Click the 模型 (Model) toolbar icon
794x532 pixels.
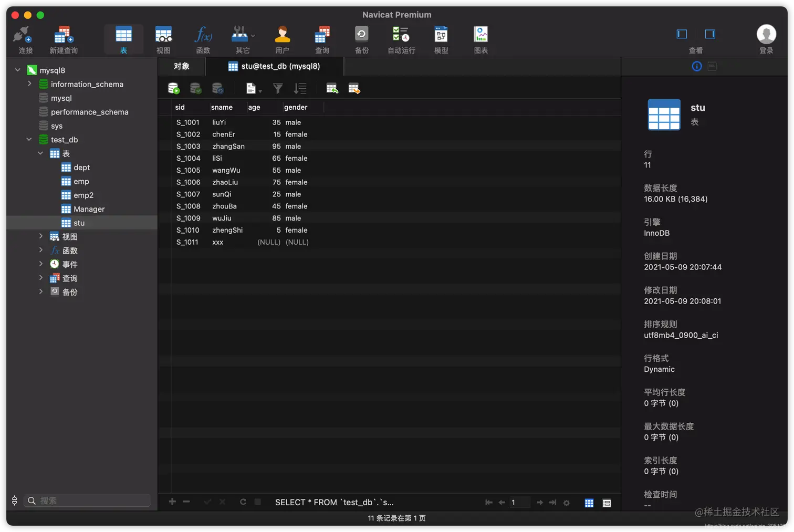[x=441, y=35]
